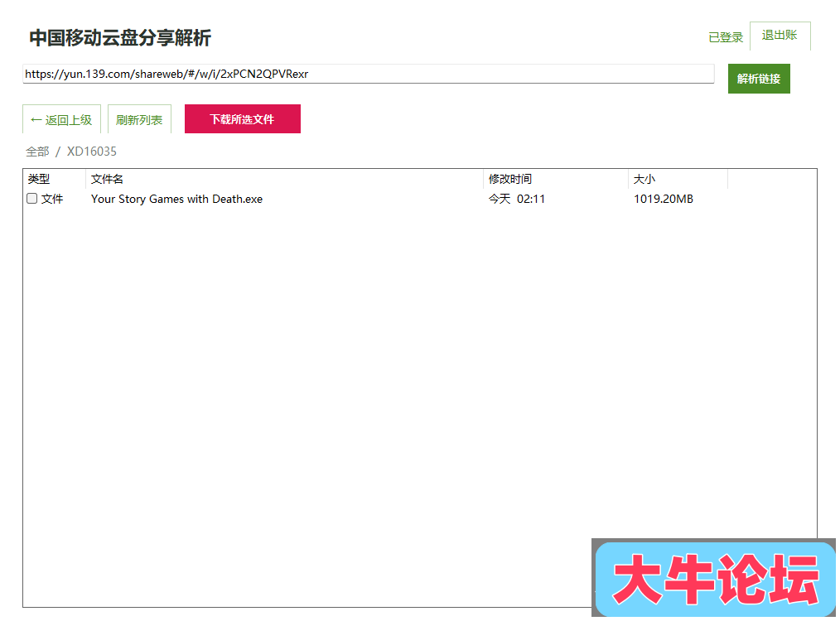Click the 退出账 logout button
The height and width of the screenshot is (621, 840).
click(x=780, y=36)
